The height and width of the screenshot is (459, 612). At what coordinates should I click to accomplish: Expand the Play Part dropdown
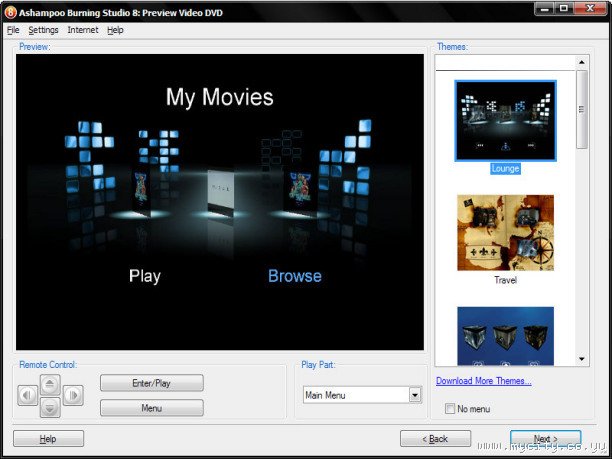415,395
